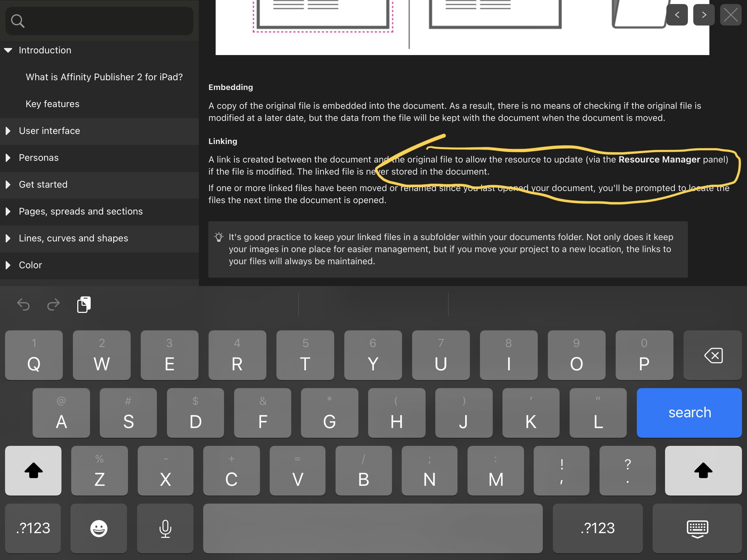Switch to numbers with right .?123 key
This screenshot has height=560, width=747.
point(598,528)
